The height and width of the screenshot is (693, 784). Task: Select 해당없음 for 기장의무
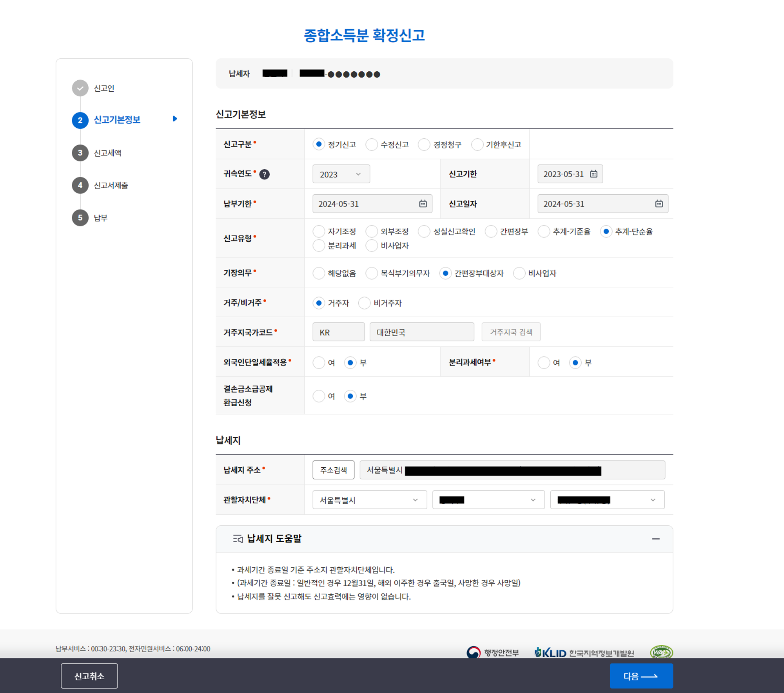point(319,273)
